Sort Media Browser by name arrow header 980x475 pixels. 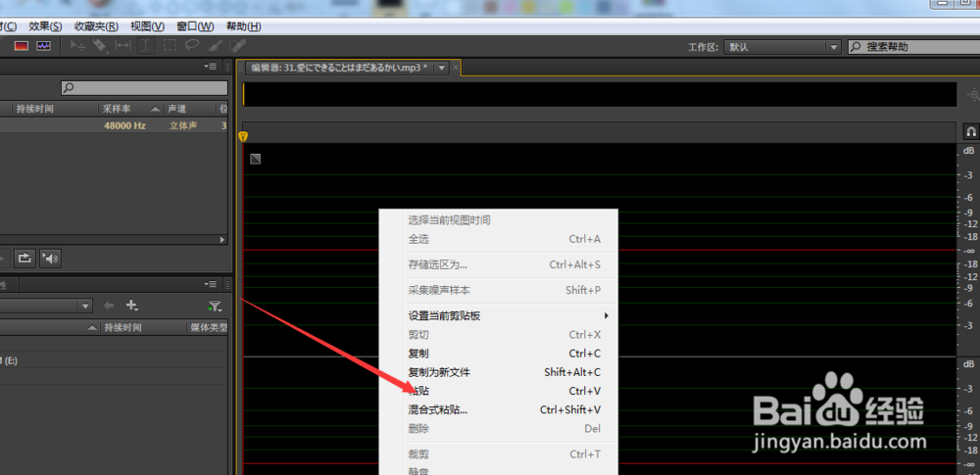click(x=92, y=327)
